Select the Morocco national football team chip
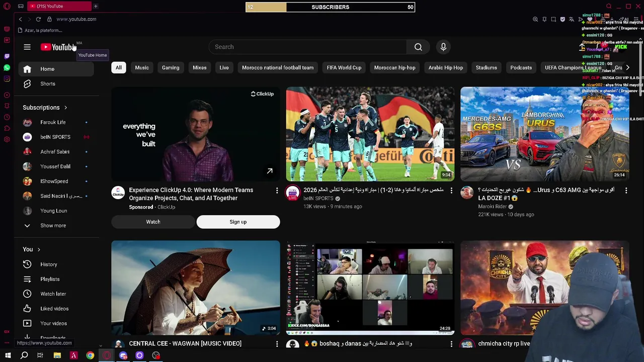 click(278, 67)
